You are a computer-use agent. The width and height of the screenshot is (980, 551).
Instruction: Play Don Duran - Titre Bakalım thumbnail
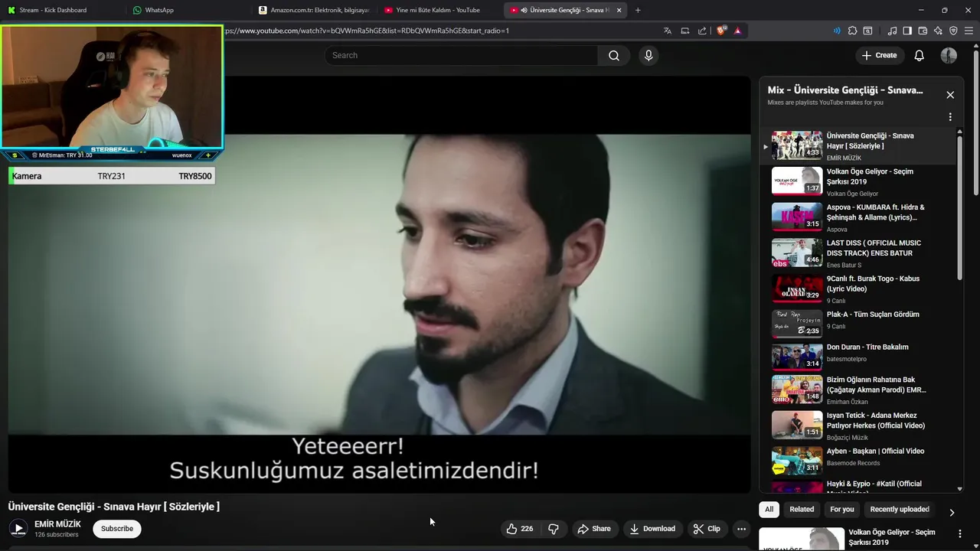click(x=797, y=357)
